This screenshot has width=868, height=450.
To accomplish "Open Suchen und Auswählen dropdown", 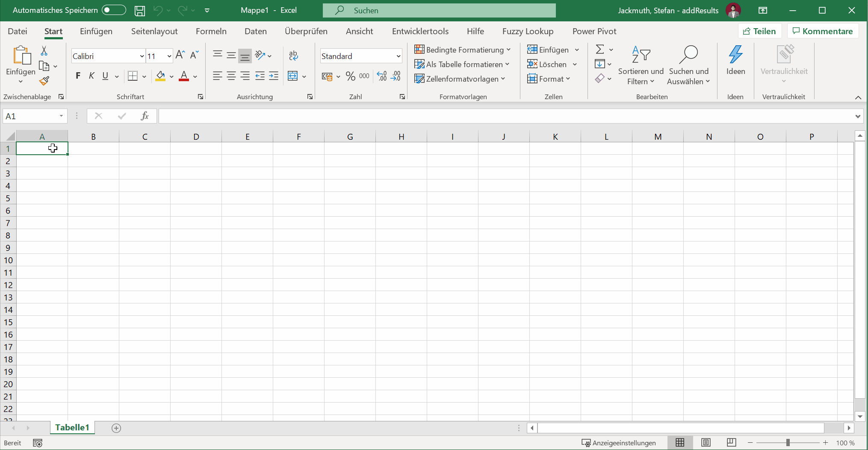I will pyautogui.click(x=688, y=65).
